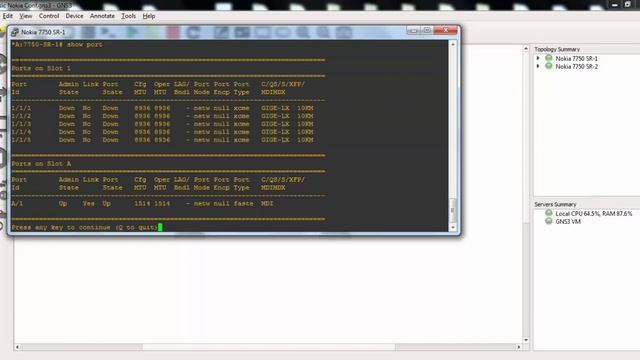640x360 pixels.
Task: Click the workspace horizontal scrollbar left arrow
Action: click(x=17, y=347)
